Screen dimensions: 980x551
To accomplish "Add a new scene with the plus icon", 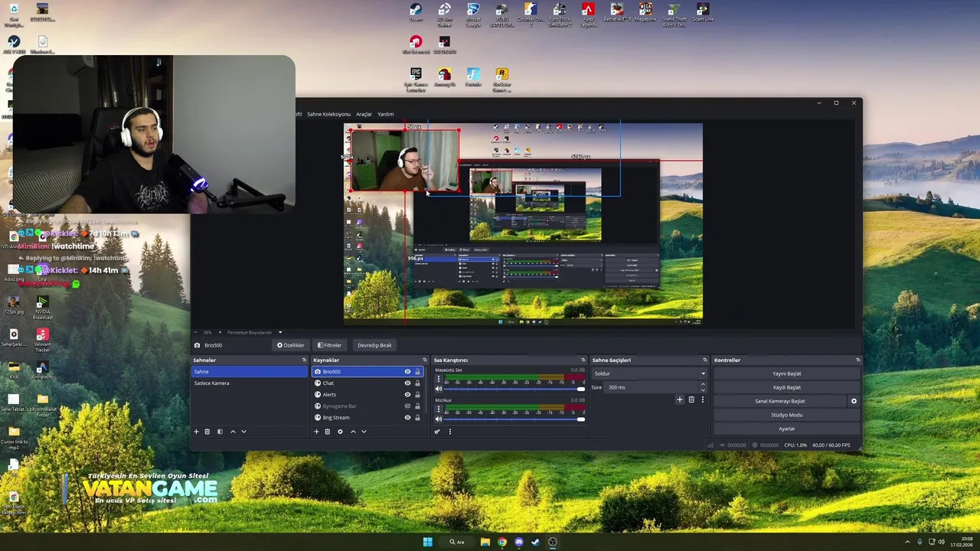I will pos(196,432).
